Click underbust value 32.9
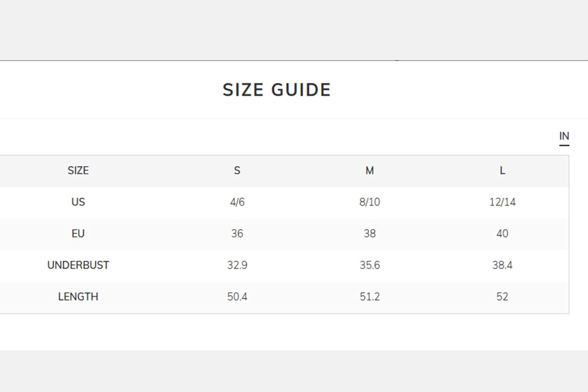The height and width of the screenshot is (392, 588). 237,265
